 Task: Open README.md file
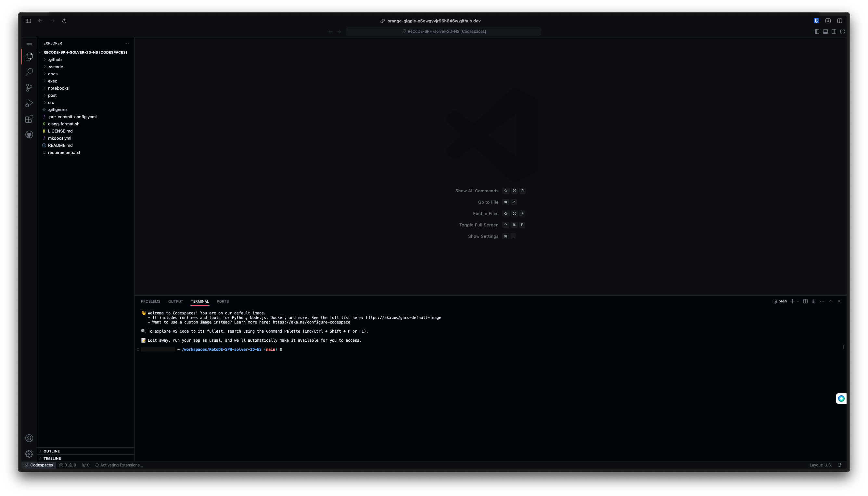(85, 146)
